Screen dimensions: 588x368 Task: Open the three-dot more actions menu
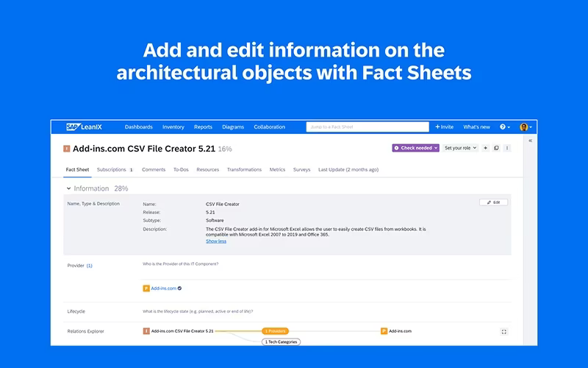point(507,148)
